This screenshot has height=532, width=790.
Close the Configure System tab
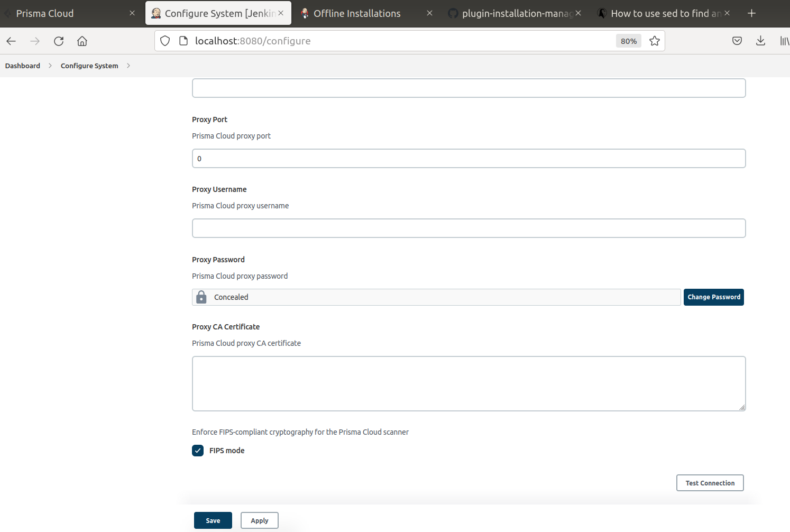[x=281, y=13]
